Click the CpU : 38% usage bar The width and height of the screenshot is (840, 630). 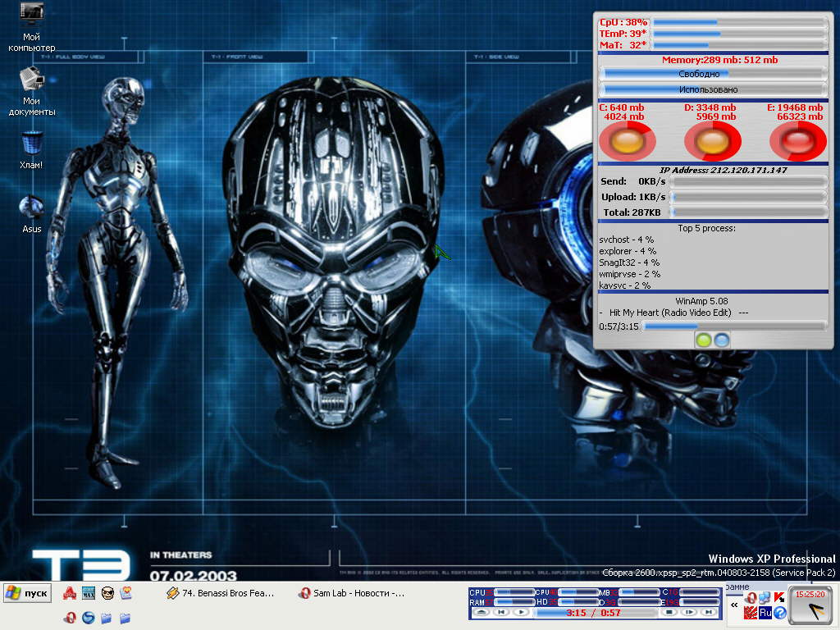(x=740, y=22)
